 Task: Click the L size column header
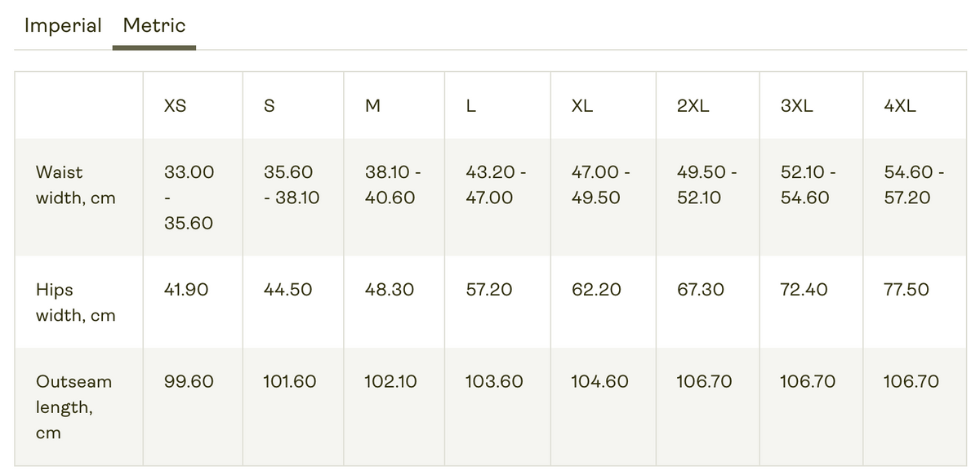(471, 106)
